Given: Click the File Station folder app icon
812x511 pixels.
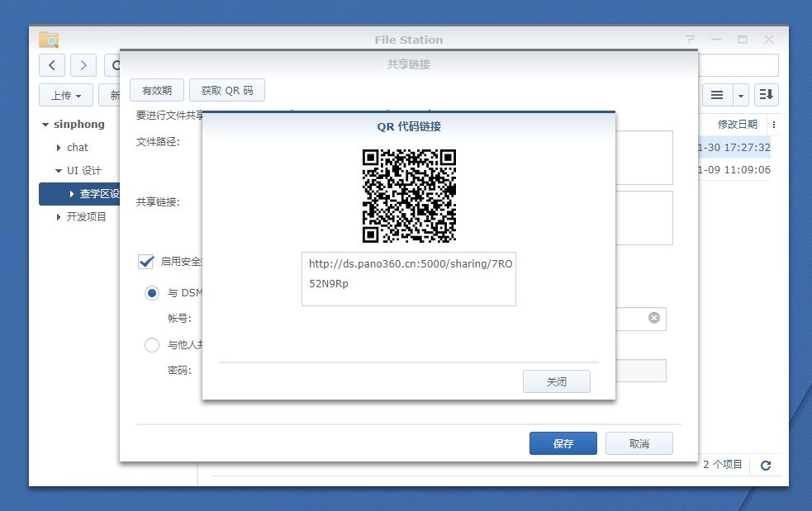Looking at the screenshot, I should [49, 40].
